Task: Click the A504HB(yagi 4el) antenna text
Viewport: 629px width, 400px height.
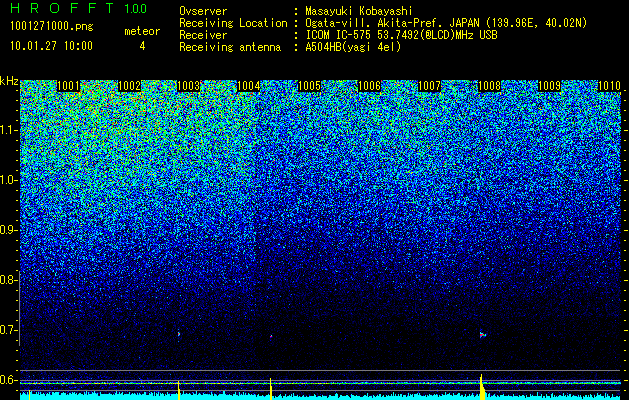Action: point(353,47)
